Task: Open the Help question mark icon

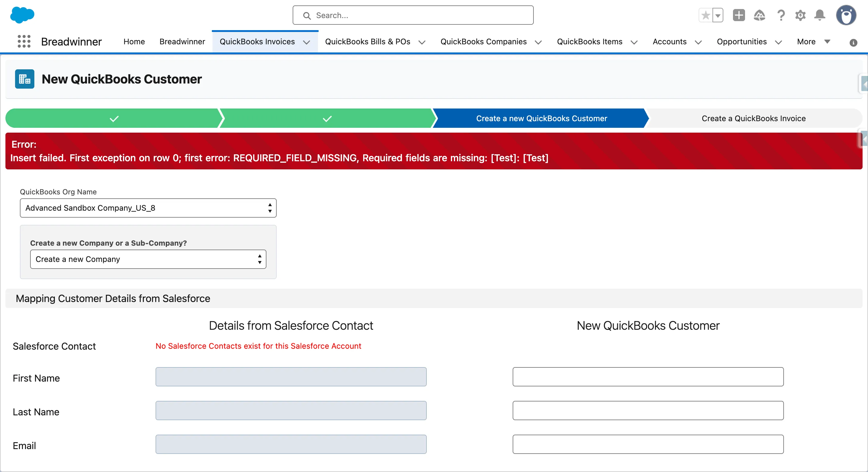Action: tap(781, 15)
